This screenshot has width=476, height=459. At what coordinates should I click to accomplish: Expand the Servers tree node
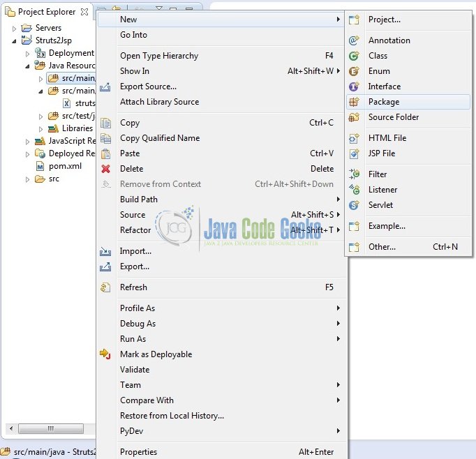click(14, 29)
